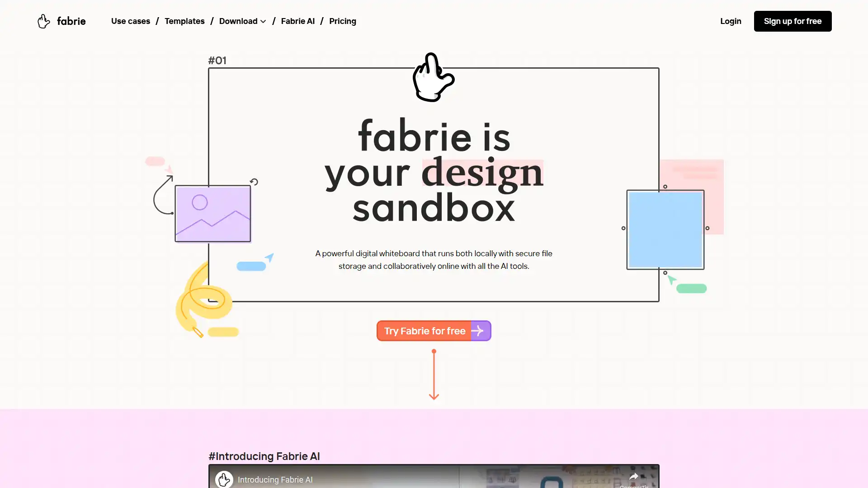Click the Login button in top navigation
The image size is (868, 488).
tap(730, 21)
